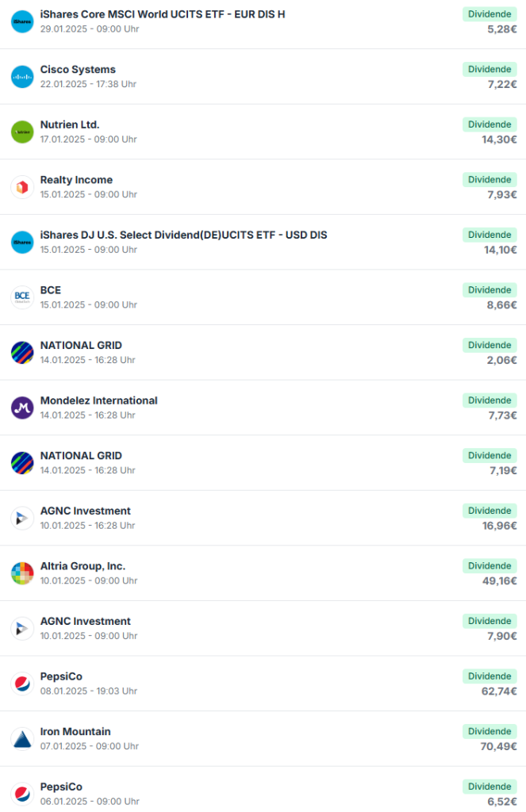The image size is (526, 812).
Task: Click the Dividende badge for Cisco Systems
Action: 490,70
